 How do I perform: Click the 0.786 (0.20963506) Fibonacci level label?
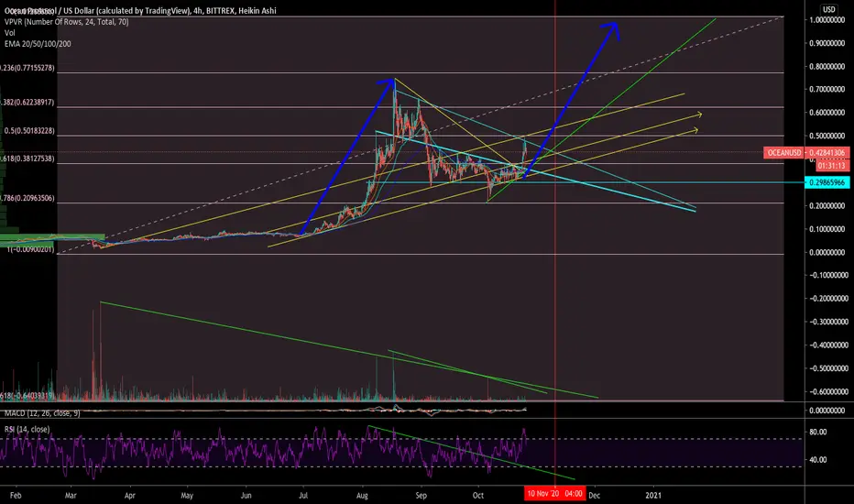coord(27,198)
